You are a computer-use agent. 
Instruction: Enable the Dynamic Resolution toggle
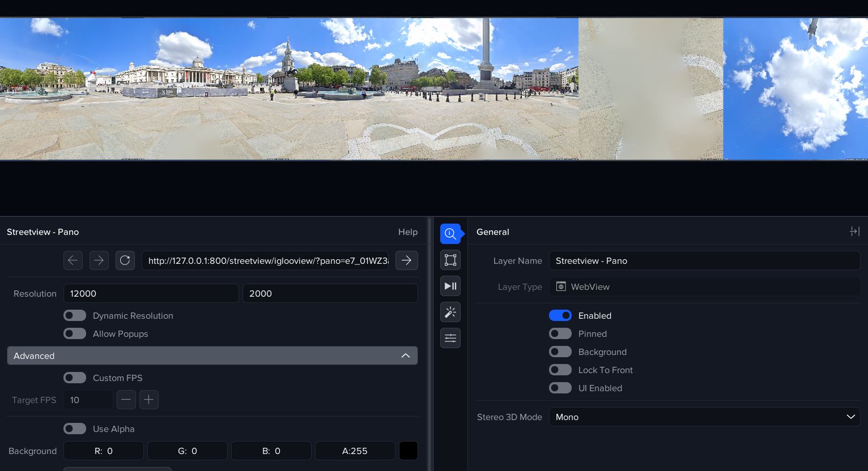[x=75, y=315]
